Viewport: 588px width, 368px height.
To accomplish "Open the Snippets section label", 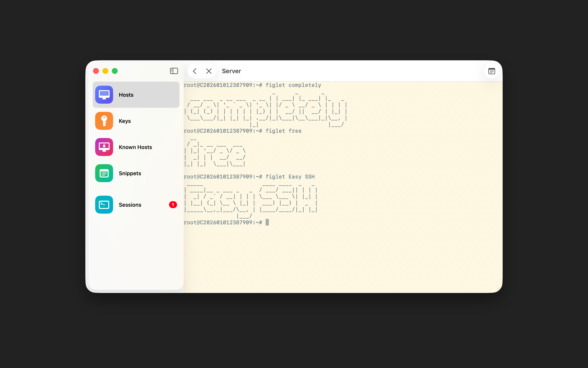I will pyautogui.click(x=130, y=173).
